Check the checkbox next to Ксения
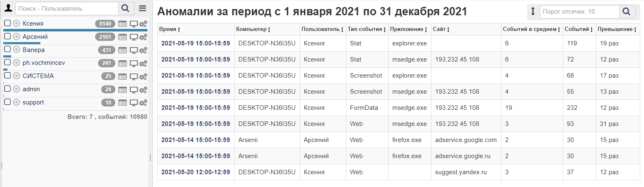This screenshot has height=187, width=644. click(x=7, y=24)
